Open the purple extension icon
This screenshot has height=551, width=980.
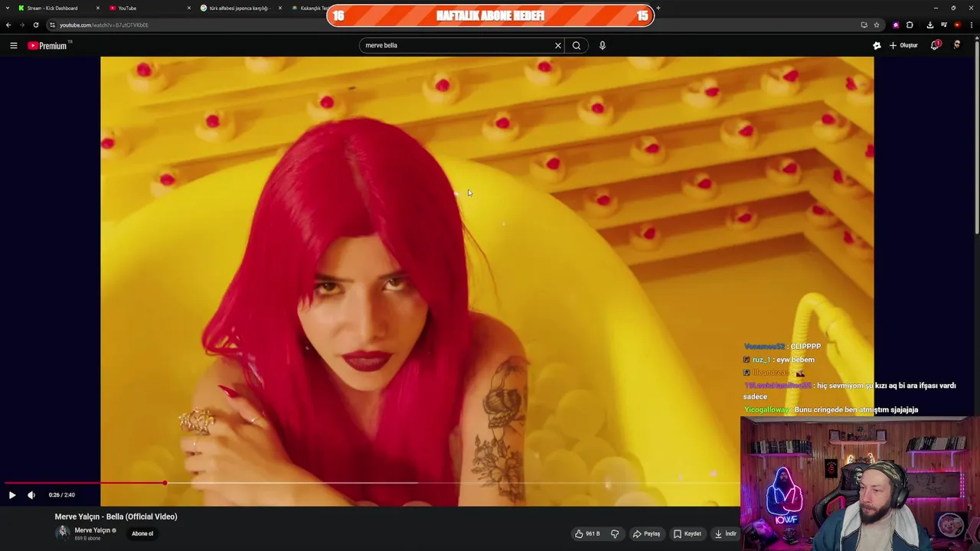click(896, 24)
